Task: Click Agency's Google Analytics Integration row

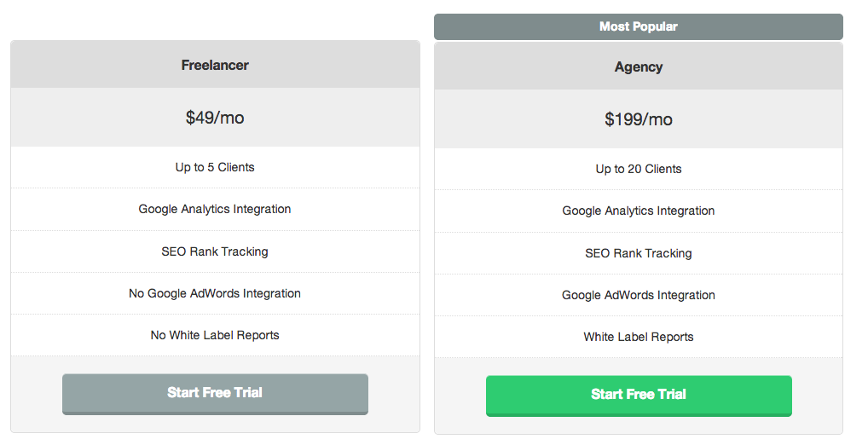Action: [639, 211]
